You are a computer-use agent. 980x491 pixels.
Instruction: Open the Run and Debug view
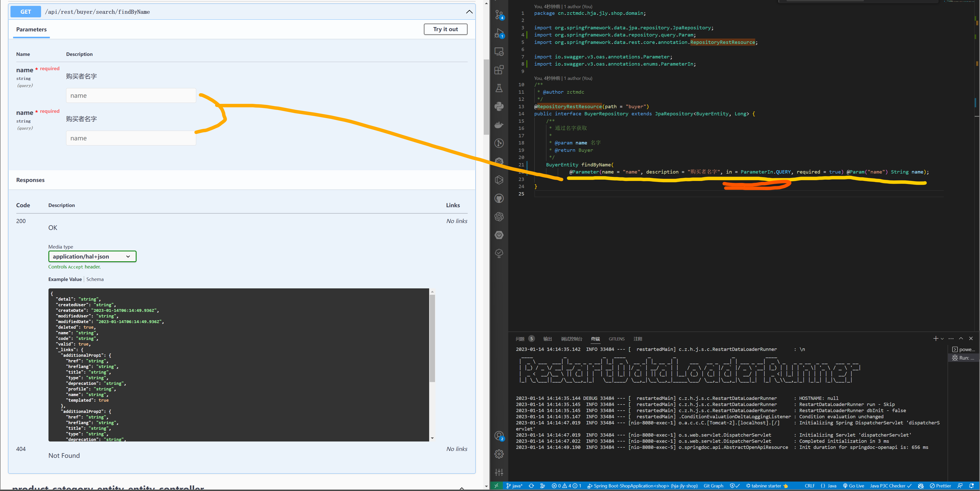point(499,33)
